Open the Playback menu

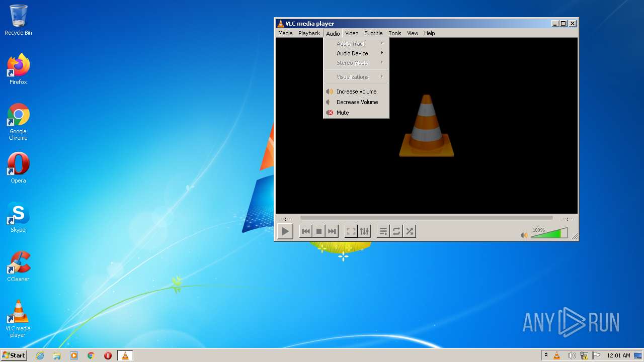pyautogui.click(x=309, y=33)
